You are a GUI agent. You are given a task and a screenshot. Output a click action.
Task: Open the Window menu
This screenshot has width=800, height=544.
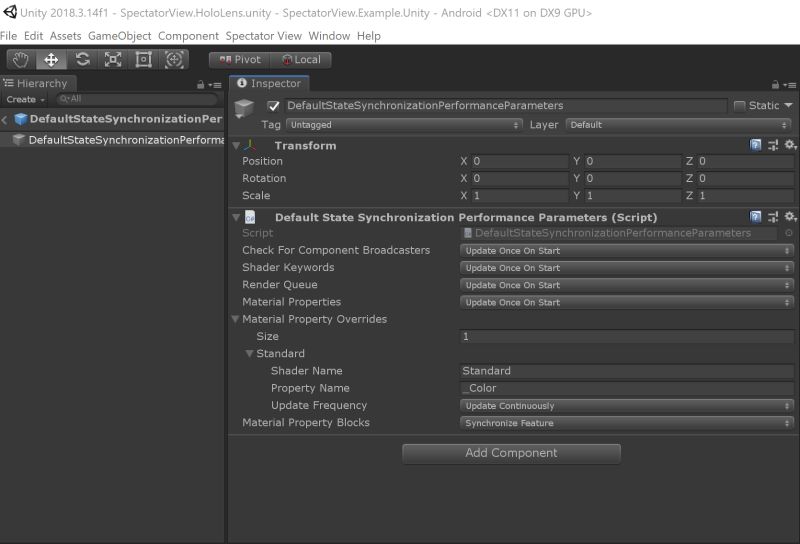click(x=329, y=36)
